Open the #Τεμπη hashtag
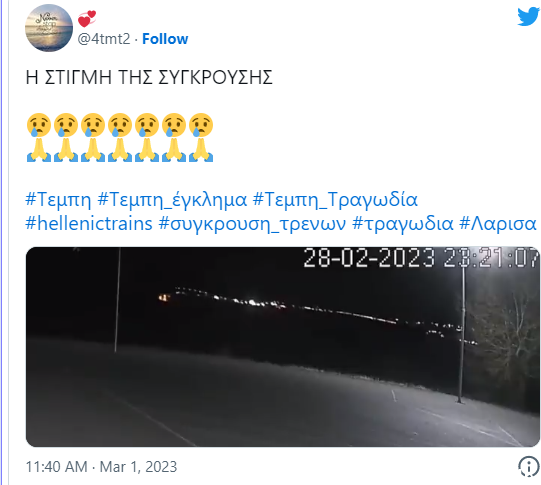Screen dimensions: 541x485 tap(58, 199)
